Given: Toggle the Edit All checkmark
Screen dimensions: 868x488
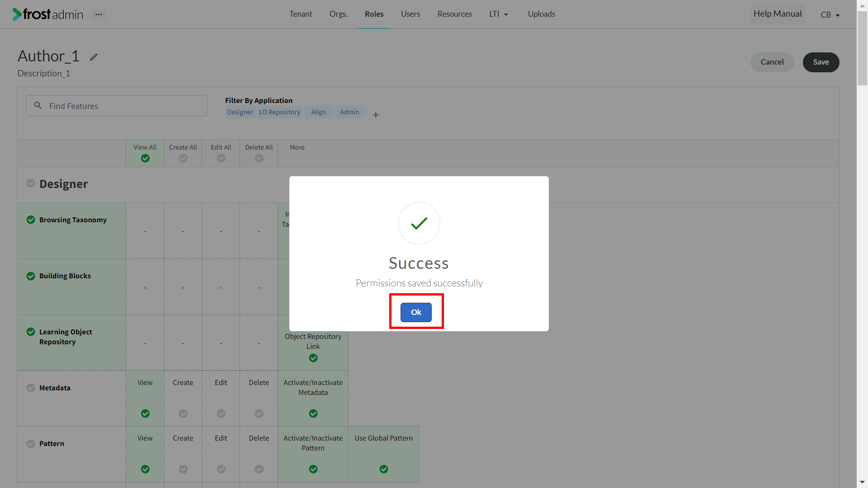Looking at the screenshot, I should [x=221, y=158].
